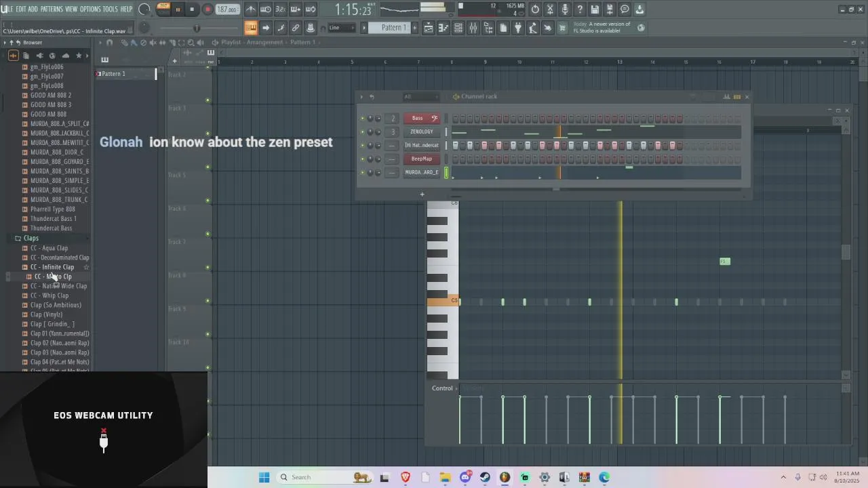Toggle the Pat/Song mode switch
The image size is (868, 488).
163,9
